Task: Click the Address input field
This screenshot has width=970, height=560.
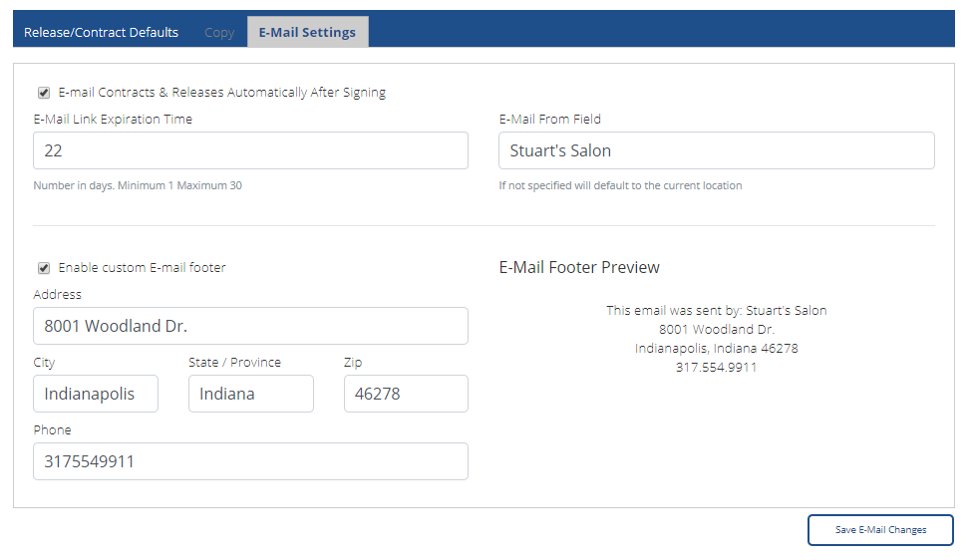Action: (250, 326)
